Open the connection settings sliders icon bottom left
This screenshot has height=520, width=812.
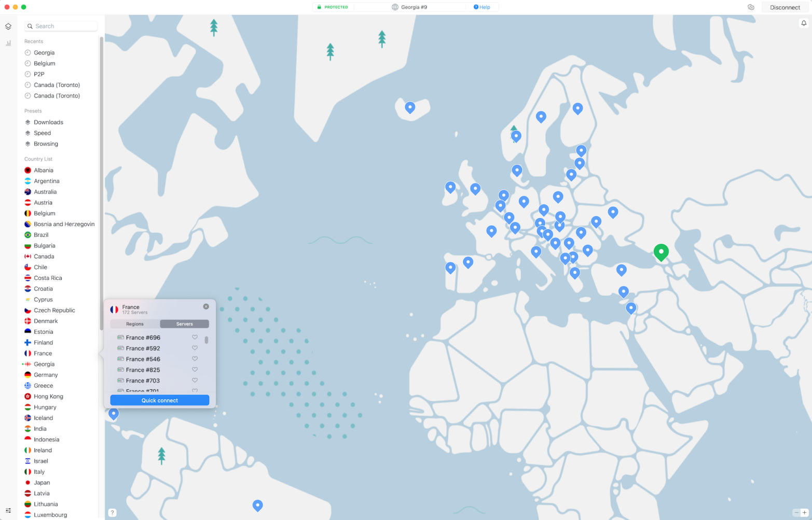(x=8, y=510)
